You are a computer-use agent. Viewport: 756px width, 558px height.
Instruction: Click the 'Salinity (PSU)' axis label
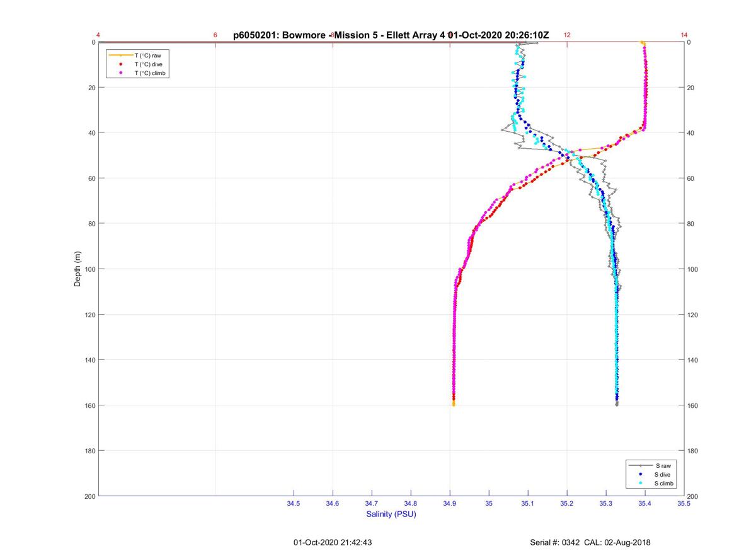391,514
